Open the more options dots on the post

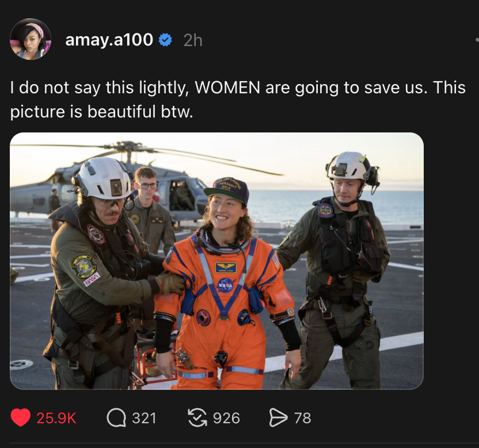pyautogui.click(x=476, y=40)
